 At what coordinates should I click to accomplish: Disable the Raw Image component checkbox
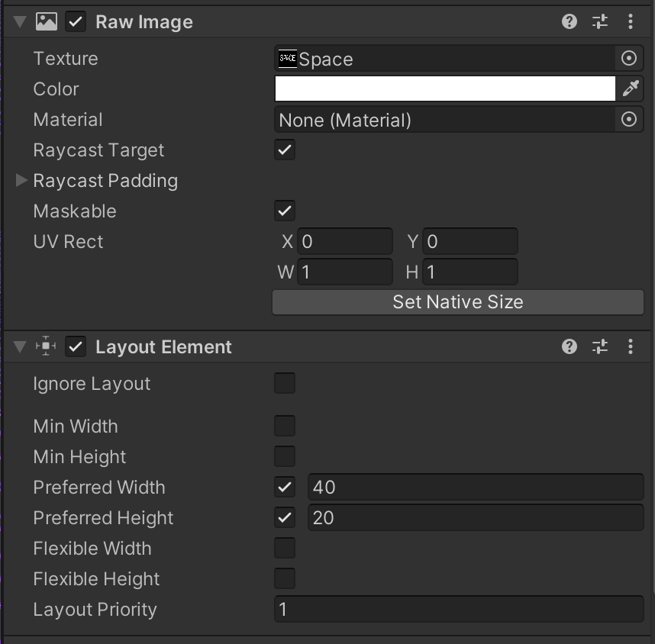click(x=76, y=21)
